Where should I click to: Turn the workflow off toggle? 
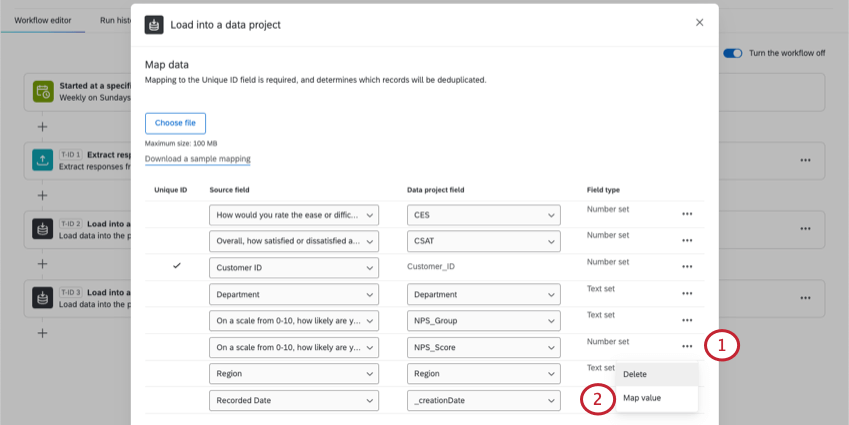coord(734,53)
